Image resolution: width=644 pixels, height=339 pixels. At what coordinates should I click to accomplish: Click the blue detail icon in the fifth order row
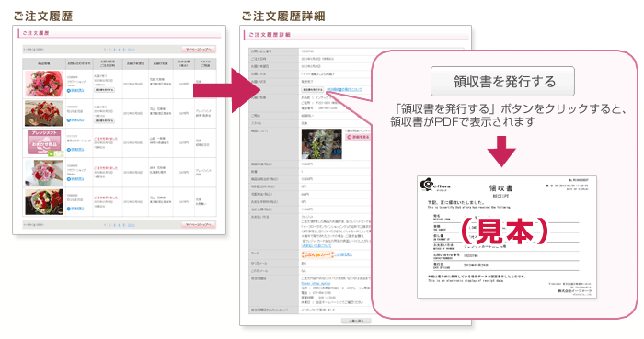69,209
